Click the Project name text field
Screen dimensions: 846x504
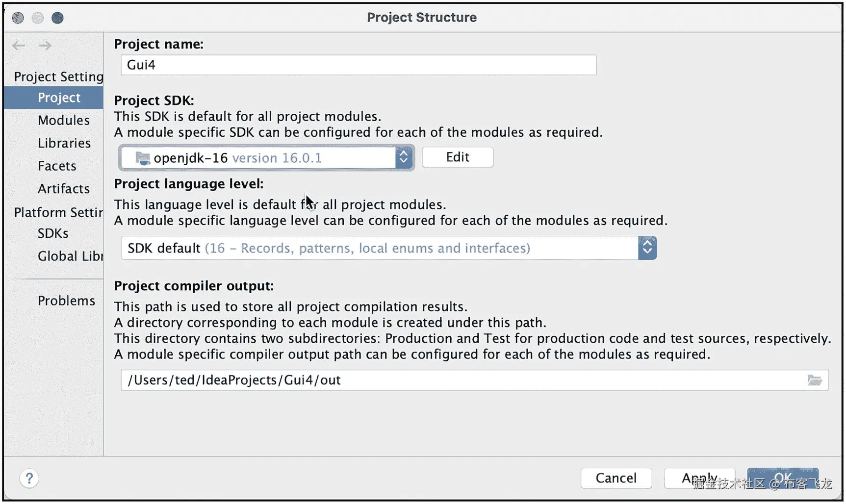click(358, 65)
